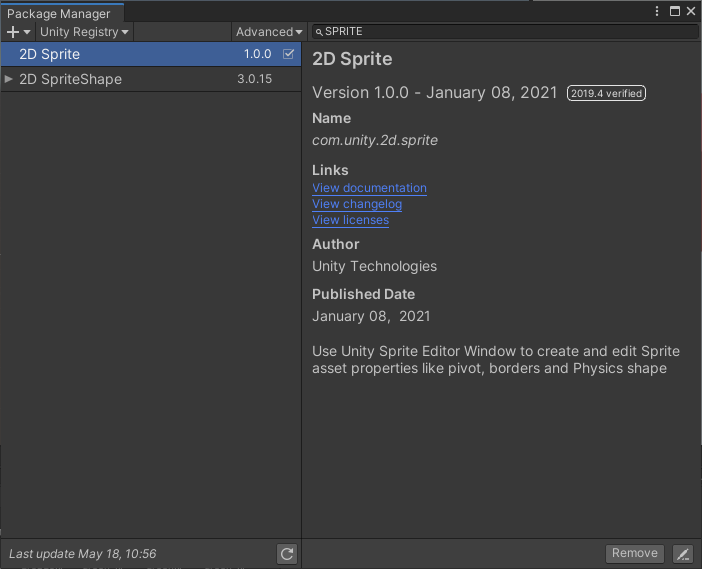Open the Advanced dropdown menu
The height and width of the screenshot is (569, 702).
coord(269,32)
